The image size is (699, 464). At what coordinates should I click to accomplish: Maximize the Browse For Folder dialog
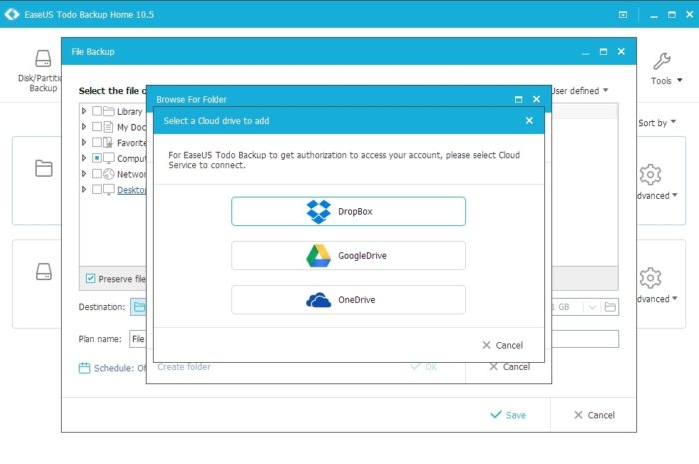click(518, 99)
